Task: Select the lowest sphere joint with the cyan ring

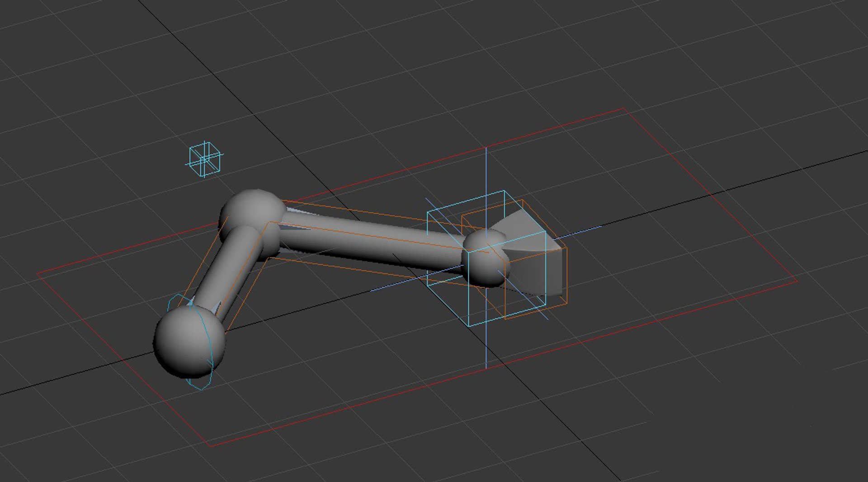Action: coord(189,342)
